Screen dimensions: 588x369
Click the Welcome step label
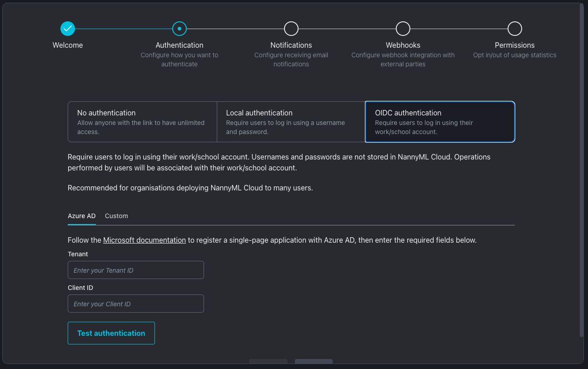point(68,45)
